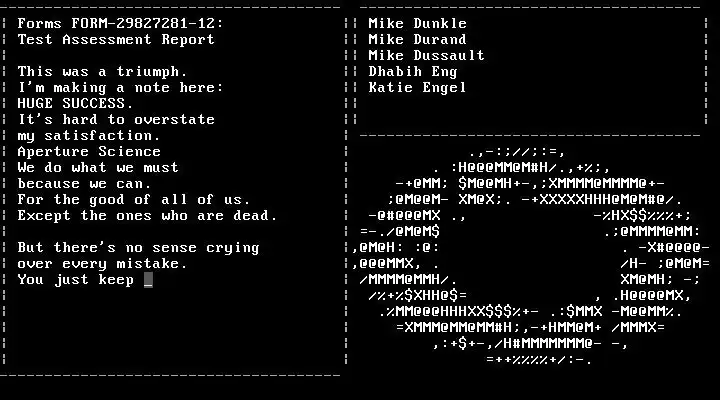
Task: Click the Aperture Science ASCII logo
Action: pyautogui.click(x=530, y=255)
